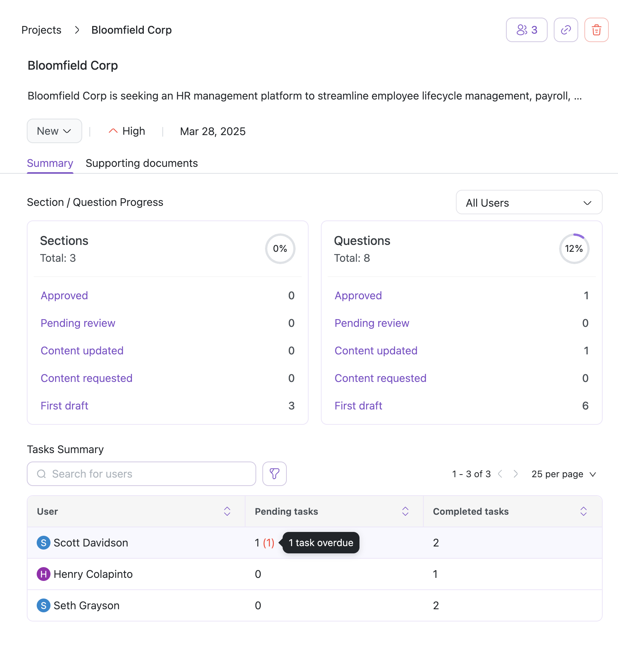Image resolution: width=618 pixels, height=672 pixels.
Task: Click the red trash delete icon
Action: pos(596,30)
